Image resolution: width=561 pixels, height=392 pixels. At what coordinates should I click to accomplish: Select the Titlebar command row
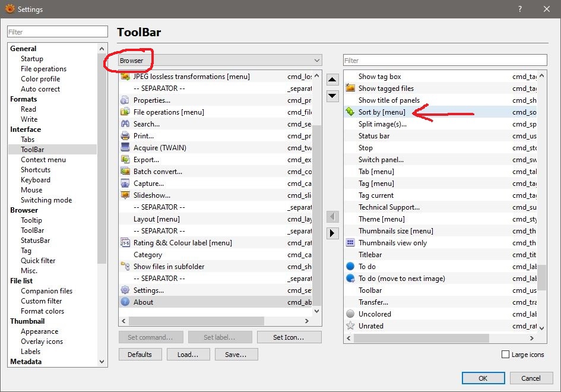(440, 255)
